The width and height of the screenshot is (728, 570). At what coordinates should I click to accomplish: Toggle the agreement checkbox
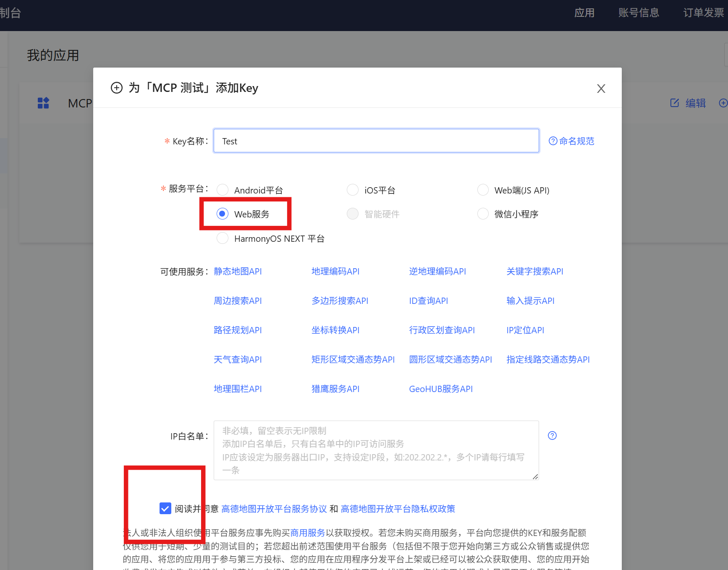click(x=165, y=509)
